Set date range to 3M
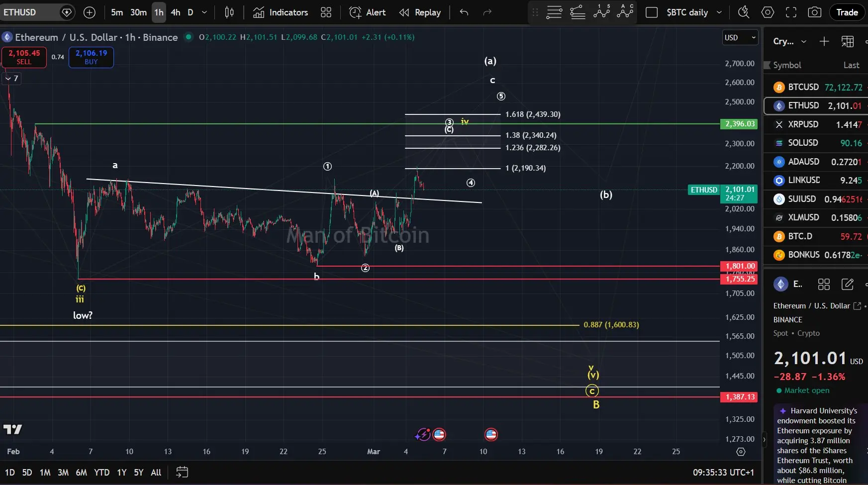 63,473
